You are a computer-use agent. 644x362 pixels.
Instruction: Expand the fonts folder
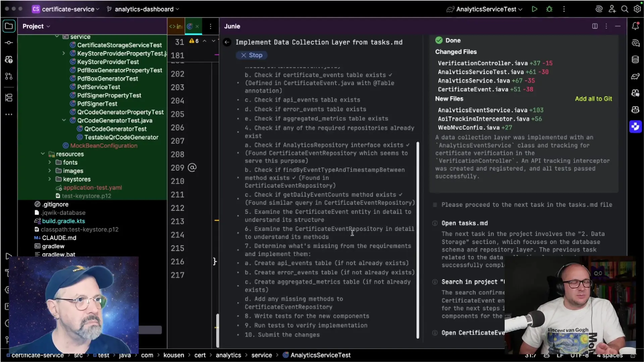pyautogui.click(x=50, y=162)
